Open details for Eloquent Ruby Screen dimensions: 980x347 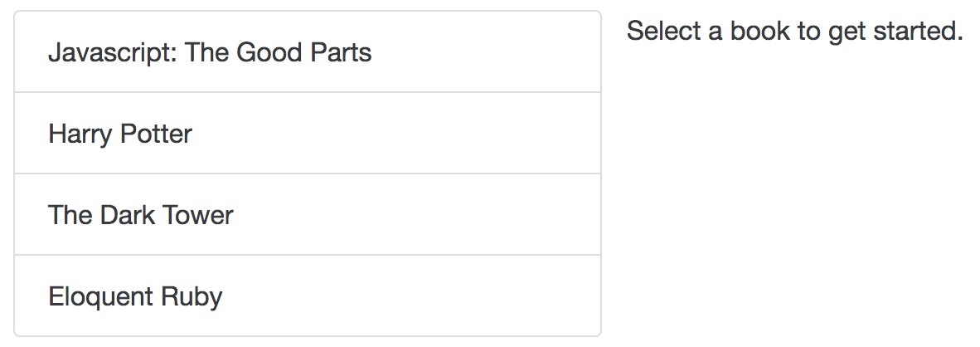tap(308, 296)
